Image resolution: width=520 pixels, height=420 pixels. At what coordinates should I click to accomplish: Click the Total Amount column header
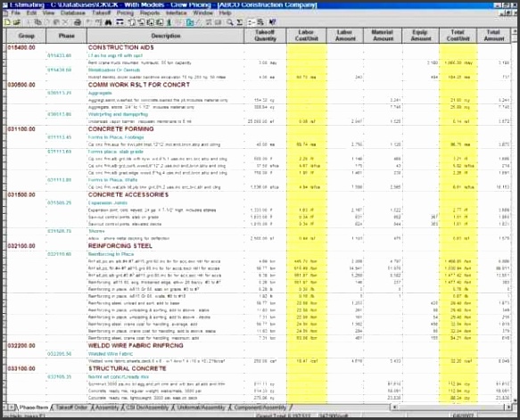tap(493, 36)
